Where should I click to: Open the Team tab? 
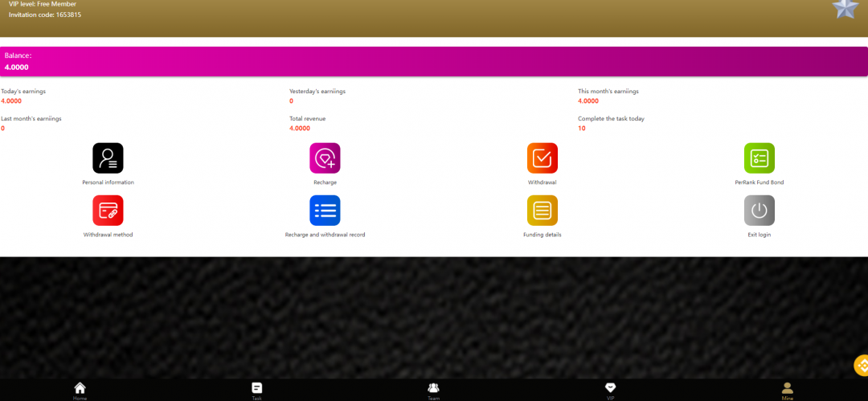(x=433, y=390)
